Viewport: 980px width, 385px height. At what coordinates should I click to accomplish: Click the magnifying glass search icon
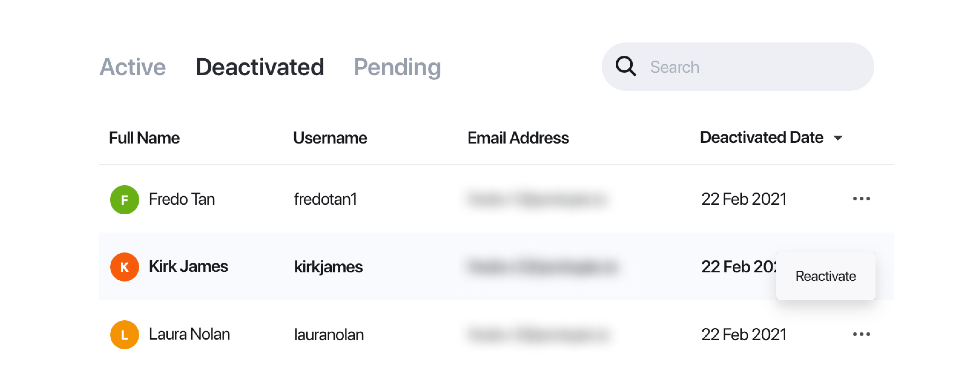(625, 66)
